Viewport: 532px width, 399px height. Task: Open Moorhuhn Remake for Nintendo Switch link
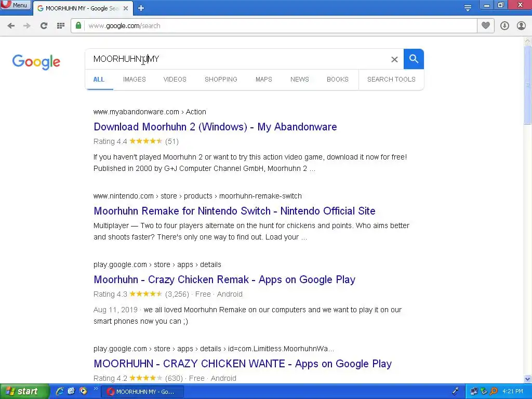[x=234, y=211]
